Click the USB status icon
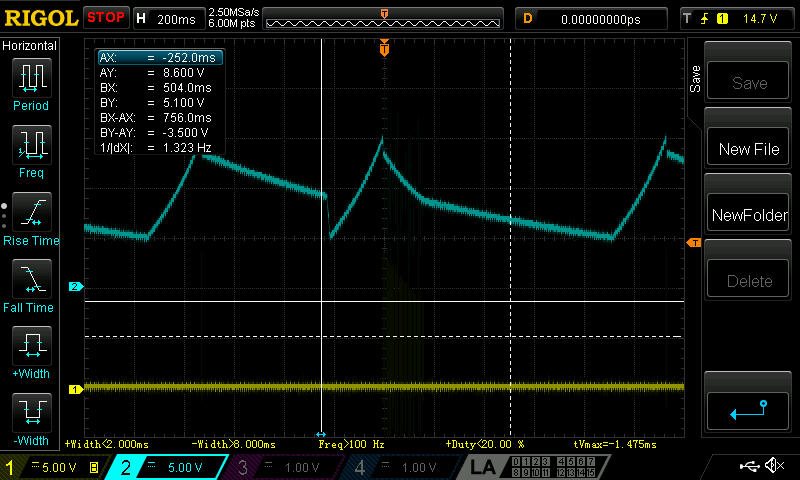This screenshot has width=800, height=480. pos(749,465)
